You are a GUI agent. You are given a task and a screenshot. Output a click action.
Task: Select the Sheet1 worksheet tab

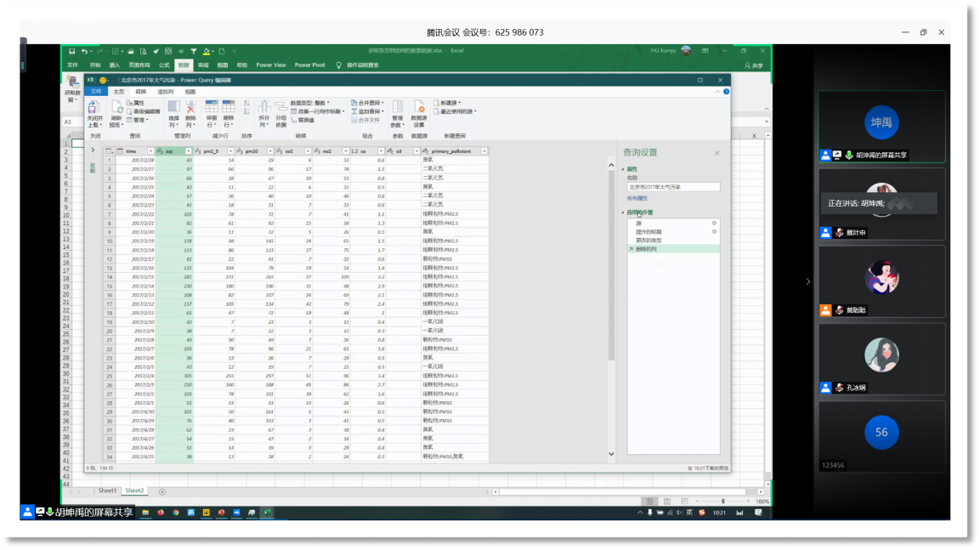[x=108, y=490]
